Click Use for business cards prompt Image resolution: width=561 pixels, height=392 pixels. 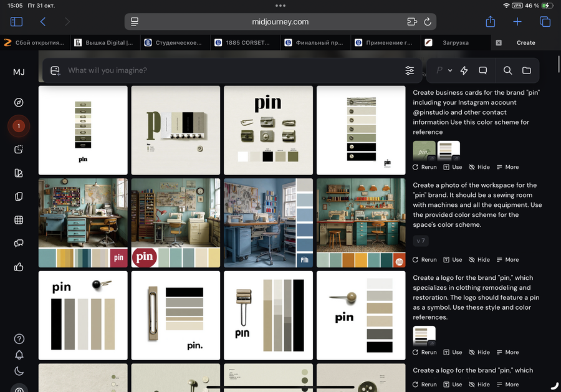coord(453,167)
